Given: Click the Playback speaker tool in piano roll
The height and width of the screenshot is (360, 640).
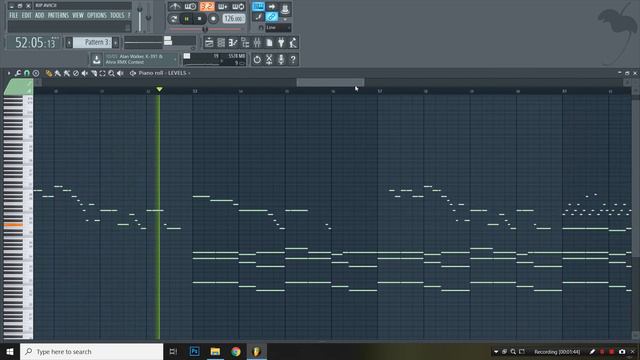Looking at the screenshot, I should (120, 73).
